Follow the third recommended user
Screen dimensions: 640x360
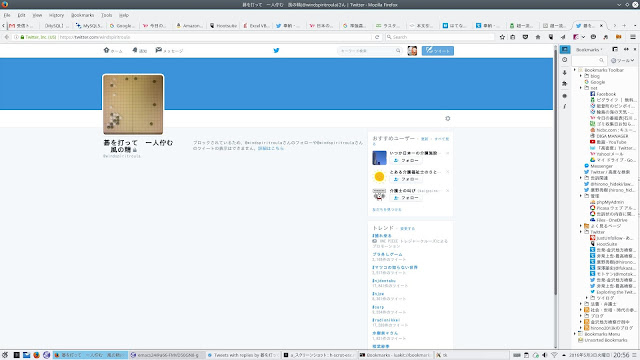pos(406,198)
